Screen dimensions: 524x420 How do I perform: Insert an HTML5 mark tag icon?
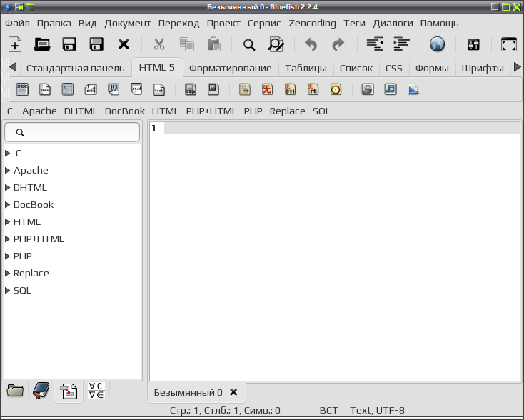coord(245,89)
